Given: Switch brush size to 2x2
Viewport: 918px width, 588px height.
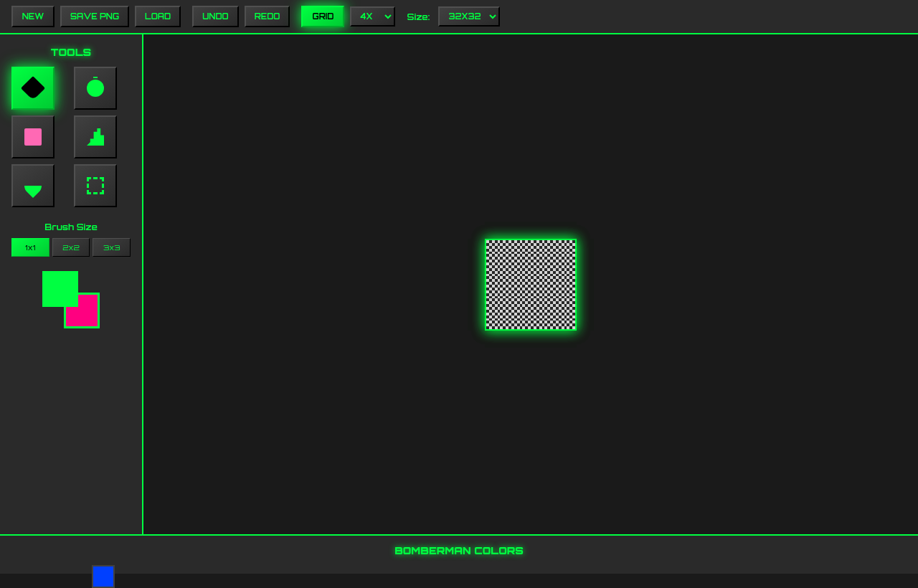Looking at the screenshot, I should tap(70, 247).
